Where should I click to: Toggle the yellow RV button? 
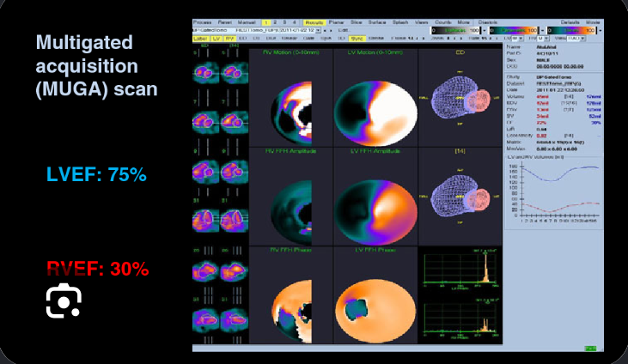coord(229,39)
